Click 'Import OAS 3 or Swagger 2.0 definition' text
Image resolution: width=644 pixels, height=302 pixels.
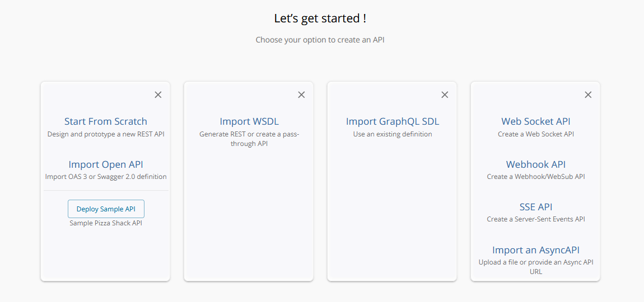pos(106,177)
